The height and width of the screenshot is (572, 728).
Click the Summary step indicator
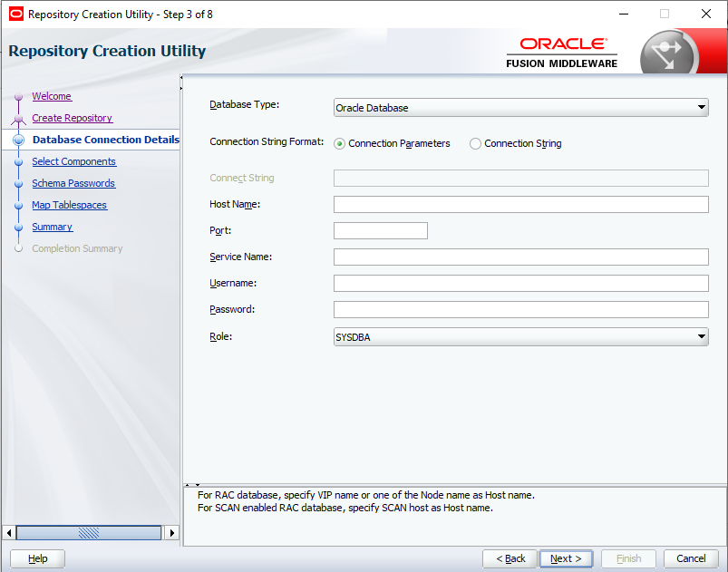pyautogui.click(x=19, y=227)
